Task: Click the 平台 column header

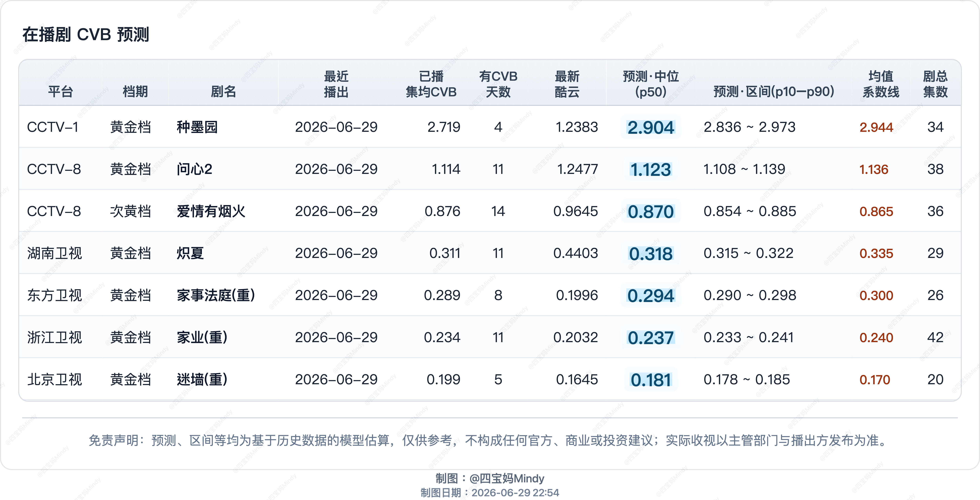Action: point(60,92)
